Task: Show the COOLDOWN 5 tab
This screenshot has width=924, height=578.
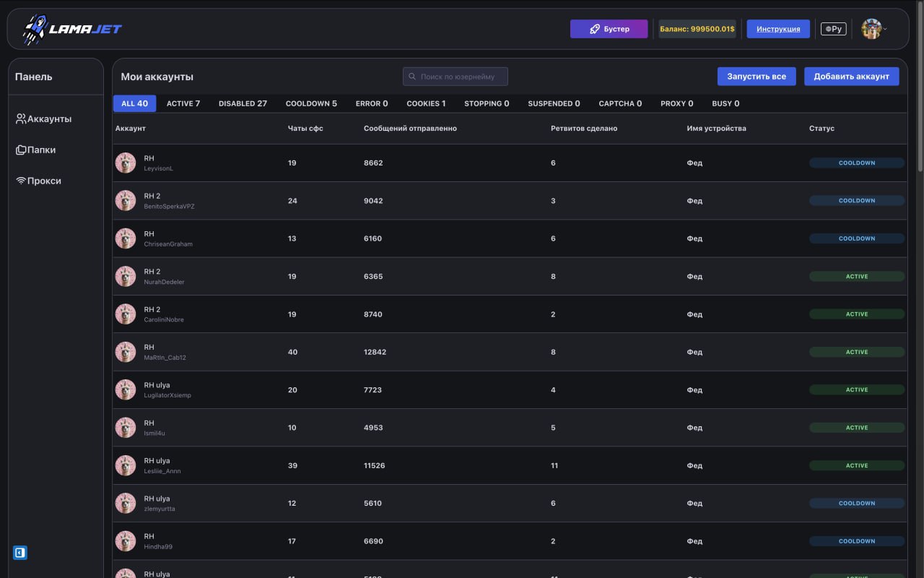Action: (x=311, y=103)
